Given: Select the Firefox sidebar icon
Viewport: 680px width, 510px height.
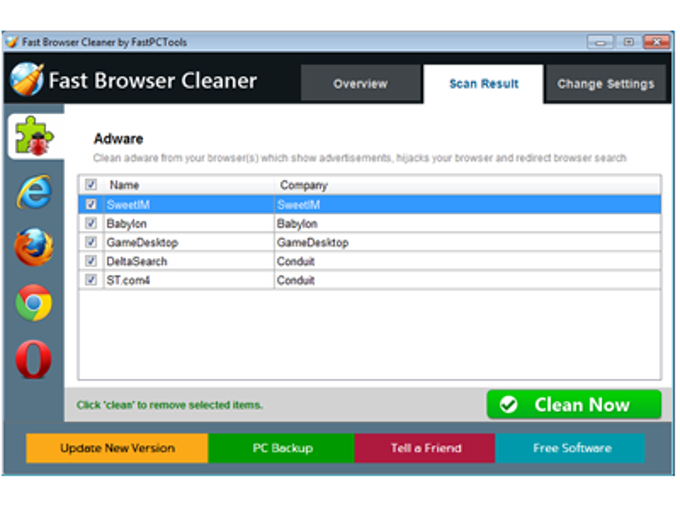Looking at the screenshot, I should [34, 247].
